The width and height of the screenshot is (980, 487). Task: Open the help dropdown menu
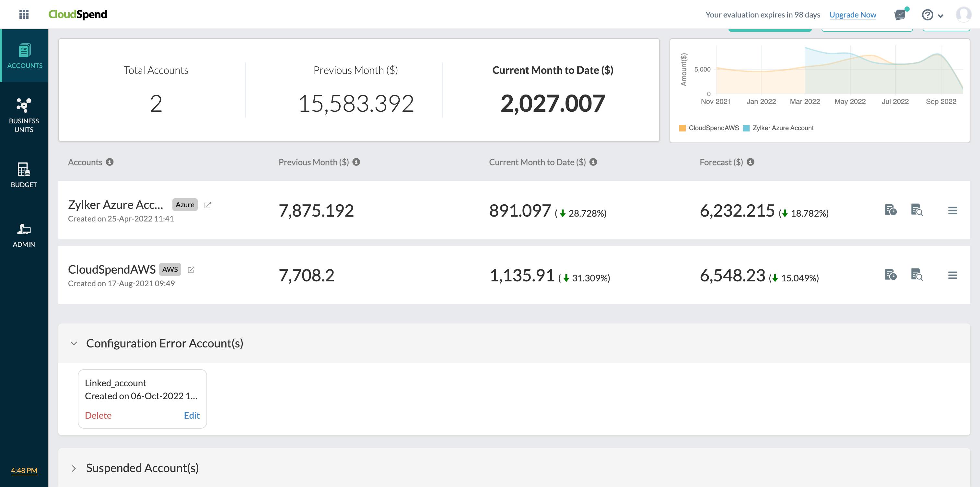932,15
